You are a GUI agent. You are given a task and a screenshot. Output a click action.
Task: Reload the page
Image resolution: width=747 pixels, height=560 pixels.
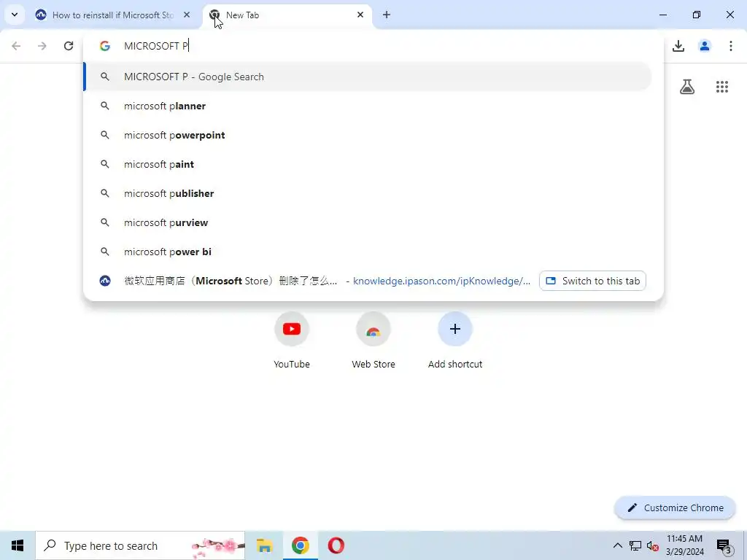tap(69, 46)
